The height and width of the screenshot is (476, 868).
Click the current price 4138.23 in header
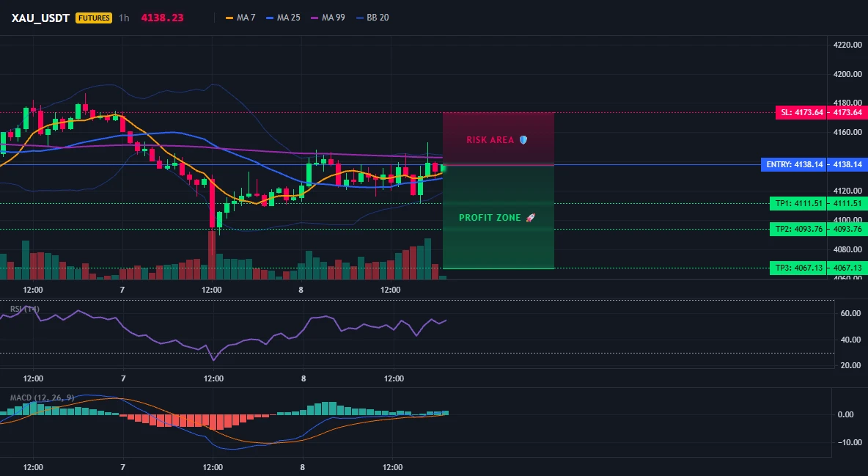click(x=162, y=18)
